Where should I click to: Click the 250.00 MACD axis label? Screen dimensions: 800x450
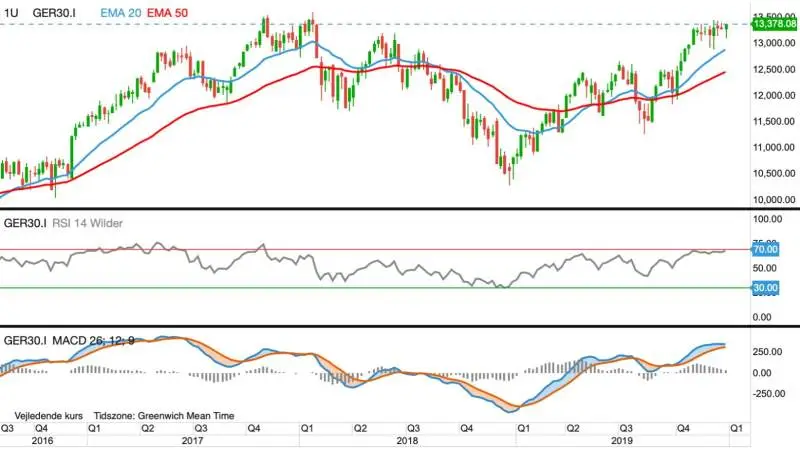(x=767, y=352)
